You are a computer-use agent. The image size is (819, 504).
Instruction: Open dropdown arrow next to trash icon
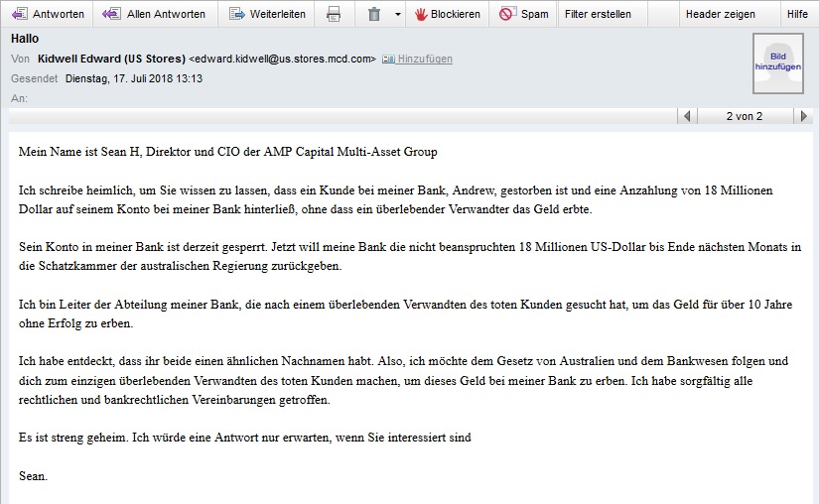397,14
